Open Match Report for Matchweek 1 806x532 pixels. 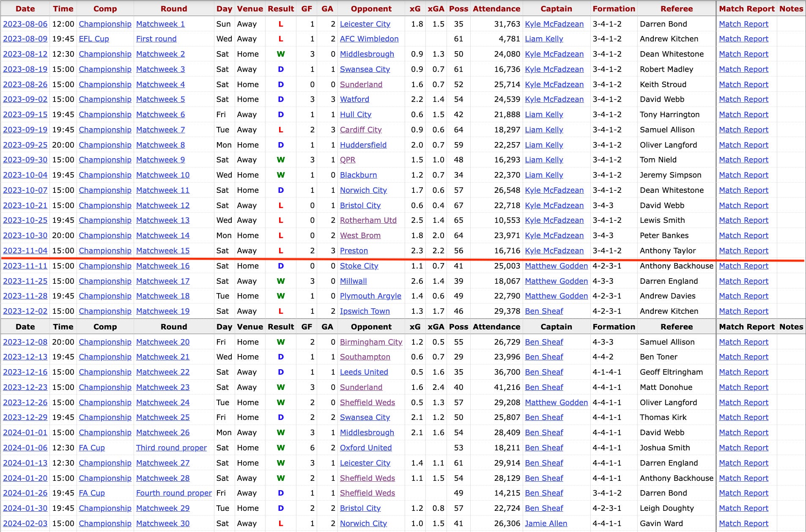[x=743, y=24]
